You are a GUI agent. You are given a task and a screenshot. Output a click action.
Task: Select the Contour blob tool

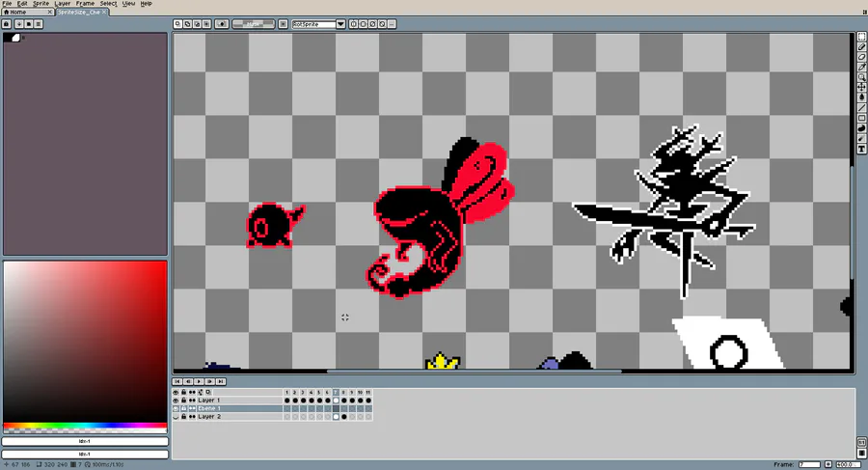point(861,128)
